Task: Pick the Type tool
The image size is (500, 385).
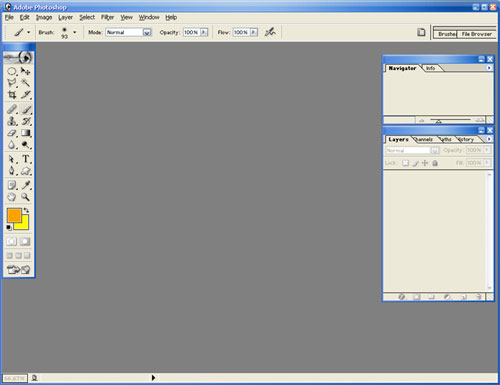Action: (x=26, y=159)
